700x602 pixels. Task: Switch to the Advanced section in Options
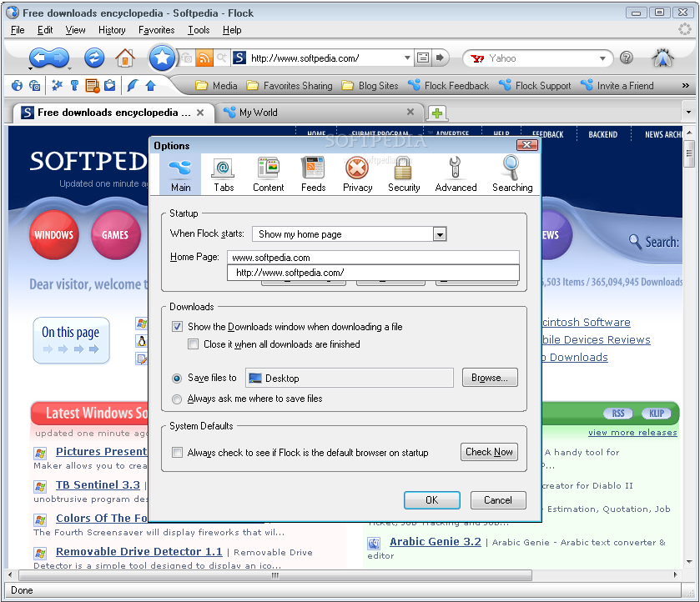pyautogui.click(x=456, y=174)
